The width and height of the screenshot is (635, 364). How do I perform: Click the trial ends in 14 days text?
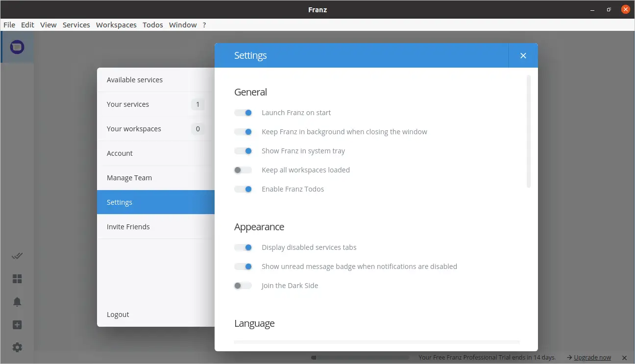tap(487, 358)
